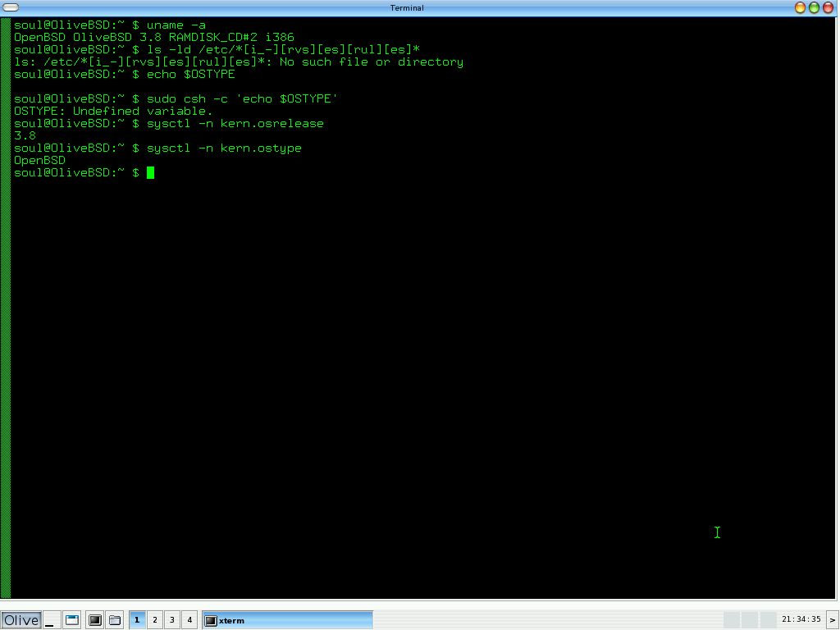Click the xterm icon in taskbar entry
This screenshot has height=630, width=840.
point(211,620)
